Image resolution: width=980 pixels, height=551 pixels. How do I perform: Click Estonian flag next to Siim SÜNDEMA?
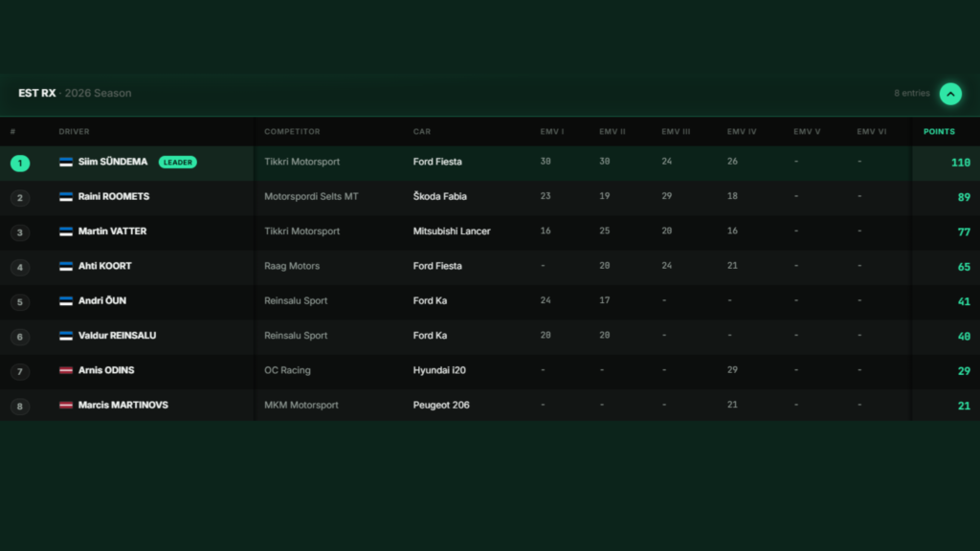(x=66, y=162)
